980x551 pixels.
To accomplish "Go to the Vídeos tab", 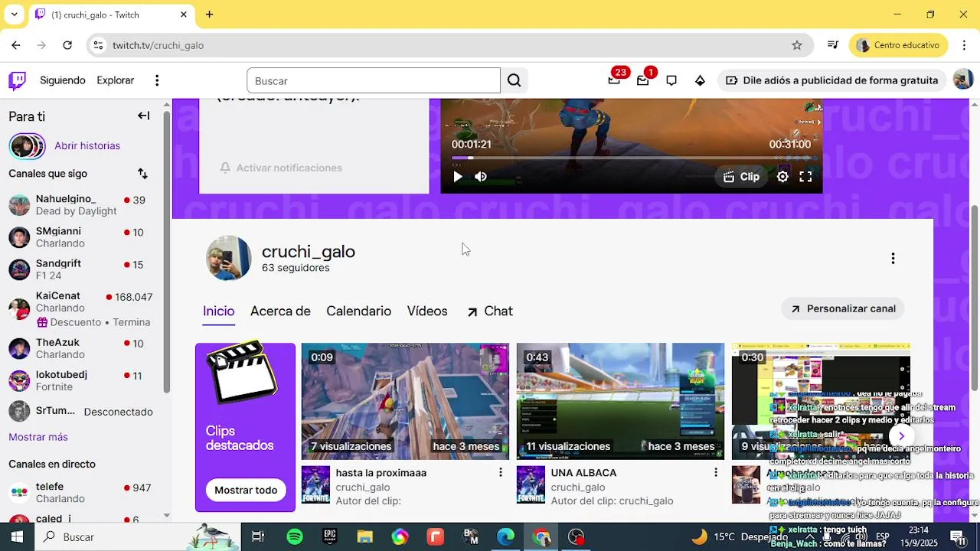I will [427, 311].
